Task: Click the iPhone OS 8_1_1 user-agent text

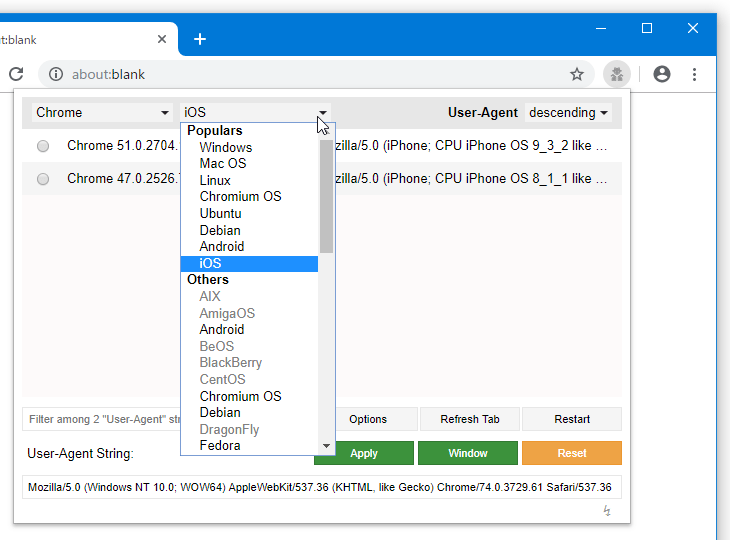Action: click(471, 179)
